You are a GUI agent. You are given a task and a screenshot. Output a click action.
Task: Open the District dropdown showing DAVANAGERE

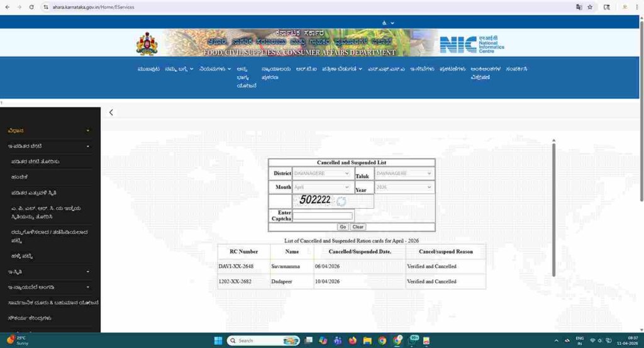pyautogui.click(x=321, y=174)
